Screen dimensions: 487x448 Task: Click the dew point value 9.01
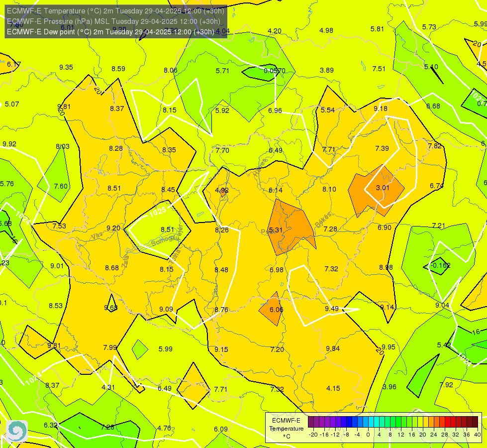(x=57, y=266)
